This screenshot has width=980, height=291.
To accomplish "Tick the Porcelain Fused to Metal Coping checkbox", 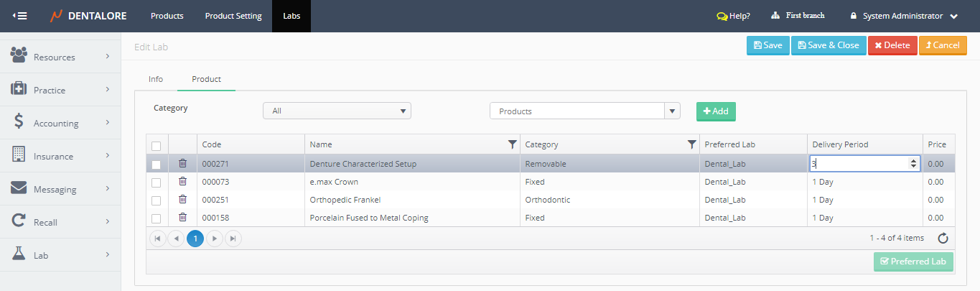I will tap(156, 218).
